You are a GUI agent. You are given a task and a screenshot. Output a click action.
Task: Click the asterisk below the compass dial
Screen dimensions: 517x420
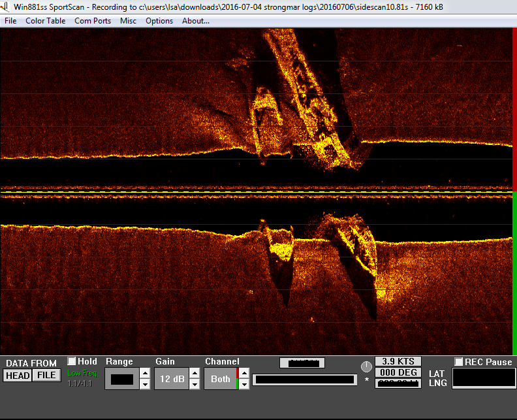367,380
